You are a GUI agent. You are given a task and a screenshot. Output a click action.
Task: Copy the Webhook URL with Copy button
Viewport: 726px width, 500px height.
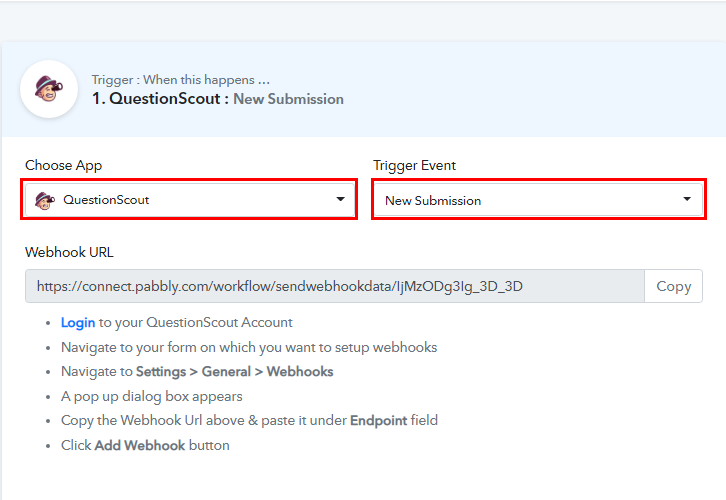click(674, 286)
